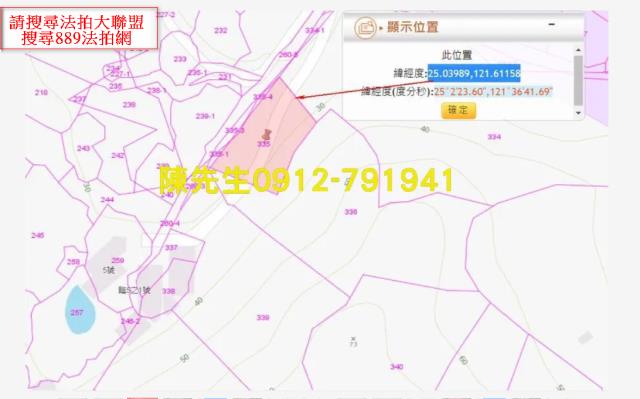Click parcel number 246 label
Screen dimensions: 640x399
(x=38, y=235)
